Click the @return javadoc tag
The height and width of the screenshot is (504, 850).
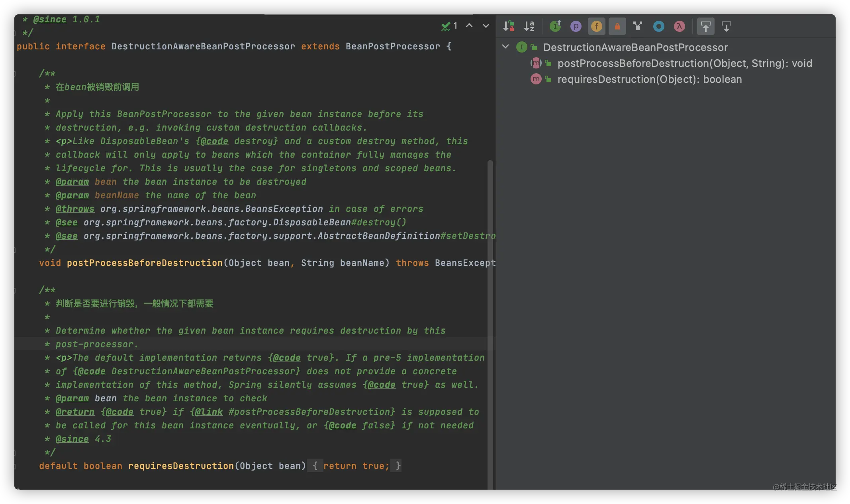pos(75,412)
